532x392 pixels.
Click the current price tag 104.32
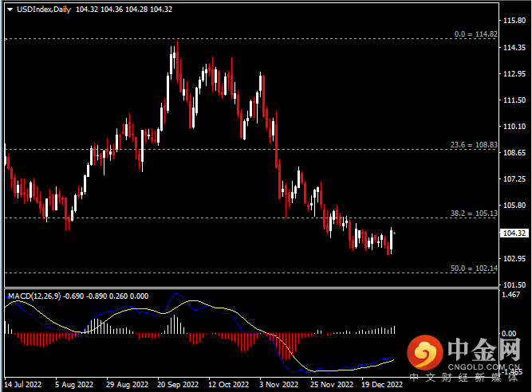coord(515,233)
